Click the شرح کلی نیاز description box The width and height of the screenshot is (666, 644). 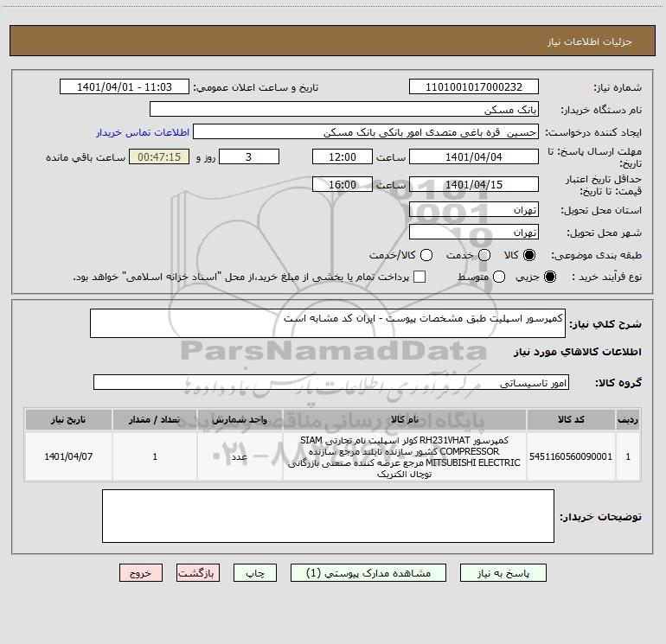click(x=328, y=323)
